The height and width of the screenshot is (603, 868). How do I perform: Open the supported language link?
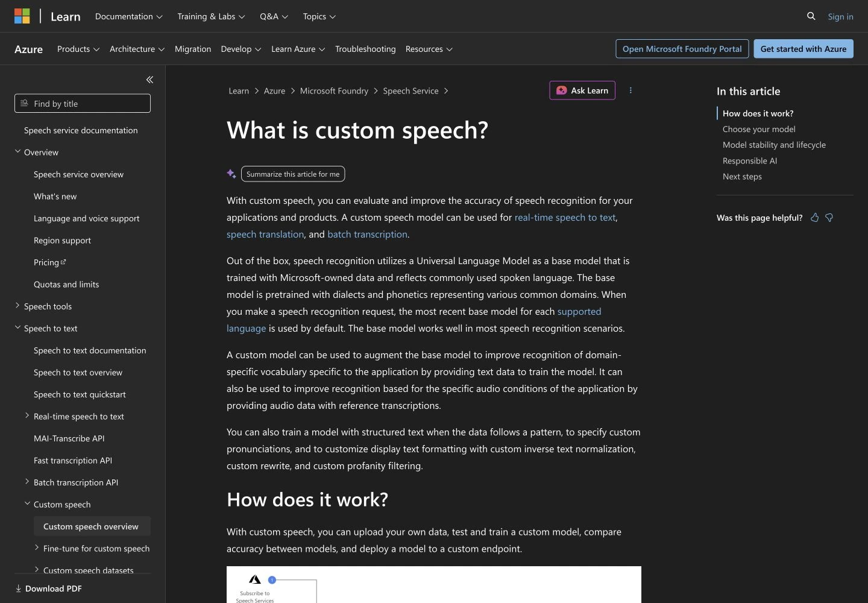[579, 311]
